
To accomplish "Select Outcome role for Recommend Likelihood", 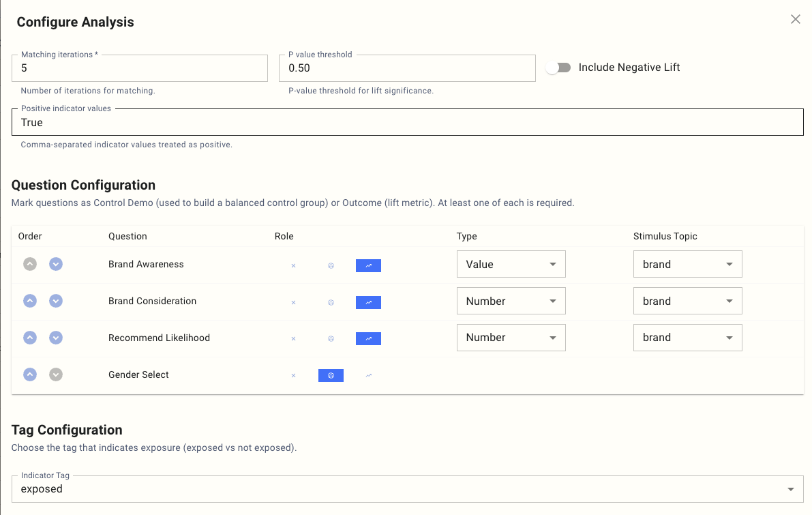I will 368,338.
